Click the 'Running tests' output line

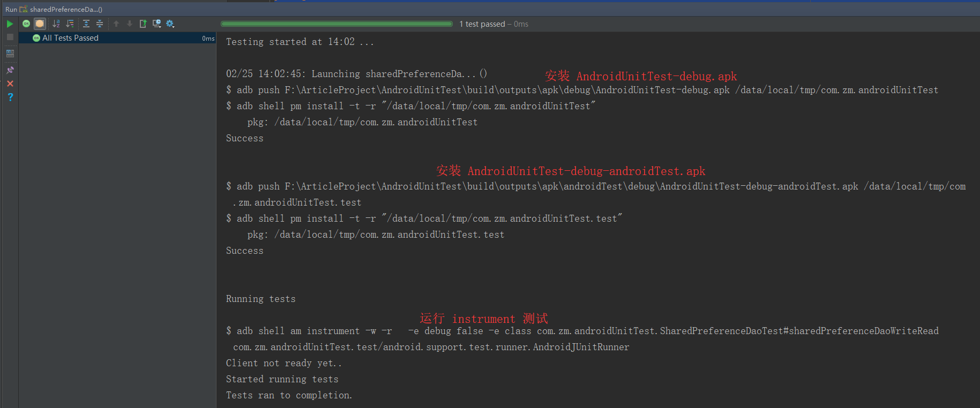coord(261,299)
